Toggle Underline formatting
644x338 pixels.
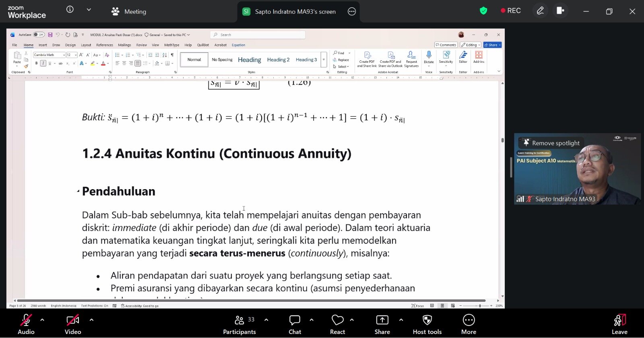point(50,63)
